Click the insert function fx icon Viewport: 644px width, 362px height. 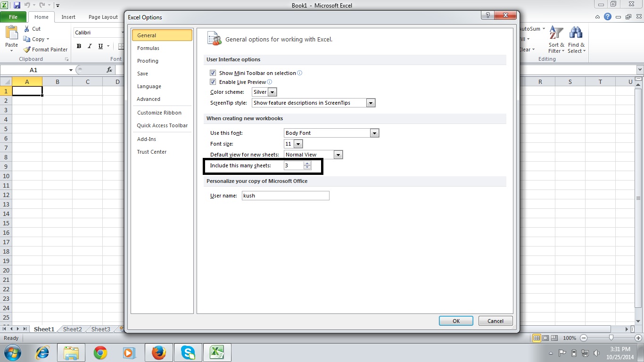(109, 70)
